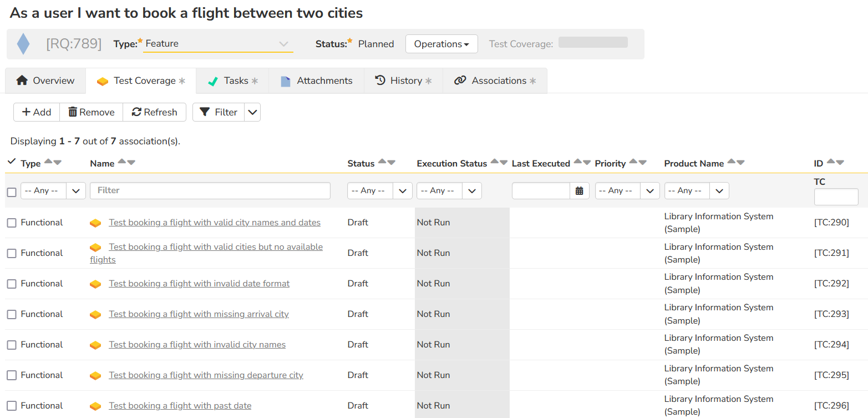
Task: Tick the checkbox for the invalid date format test
Action: pyautogui.click(x=12, y=284)
